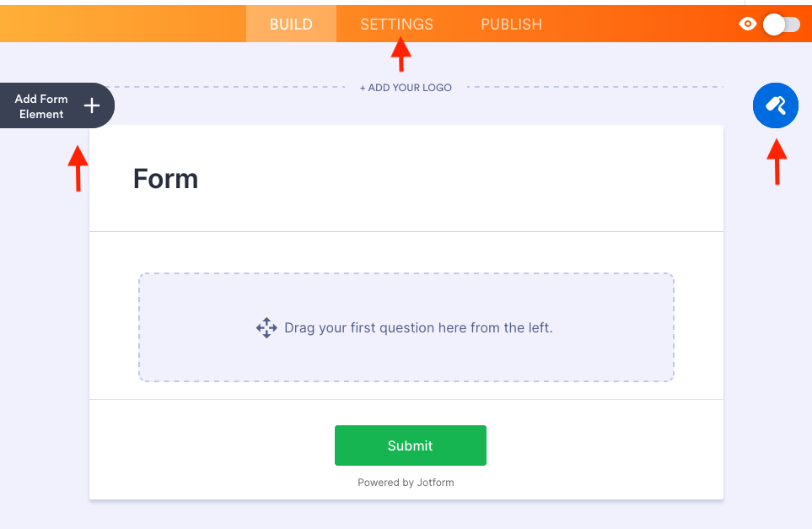Go to the PUBLISH tab

511,24
